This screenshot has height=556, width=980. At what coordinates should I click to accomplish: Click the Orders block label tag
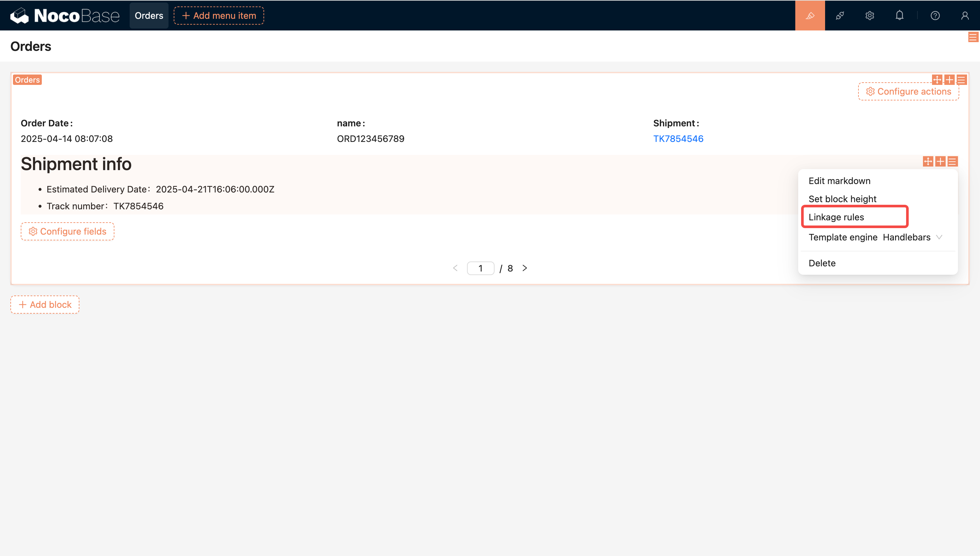[x=27, y=80]
